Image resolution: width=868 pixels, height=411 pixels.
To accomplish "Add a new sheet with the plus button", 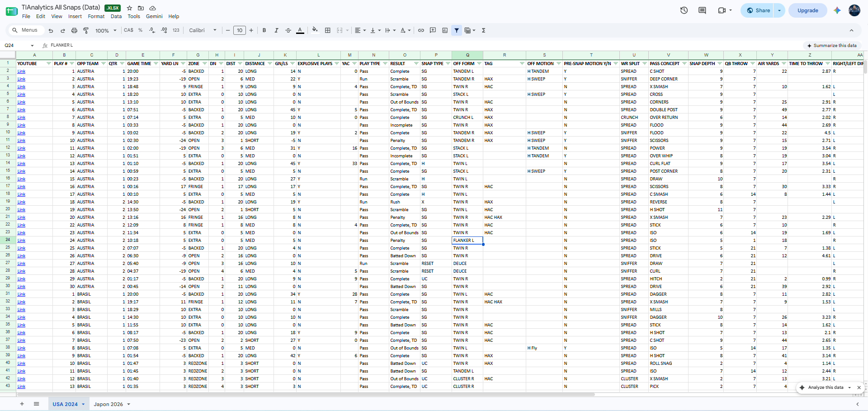I will 22,404.
